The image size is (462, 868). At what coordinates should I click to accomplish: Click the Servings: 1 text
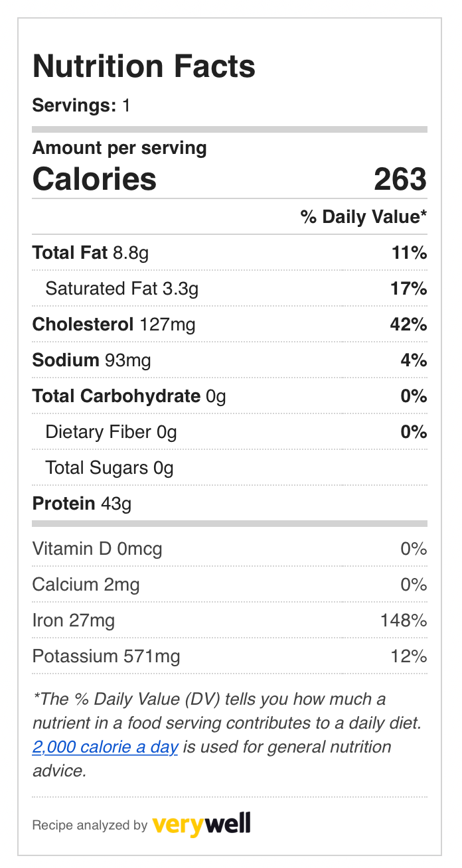(81, 106)
